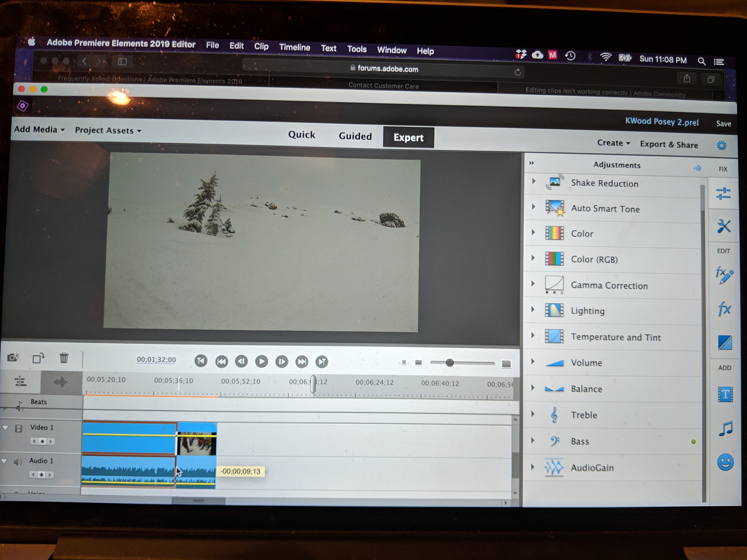Click the timeline zoom slider handle
Viewport: 747px width, 560px height.
449,363
